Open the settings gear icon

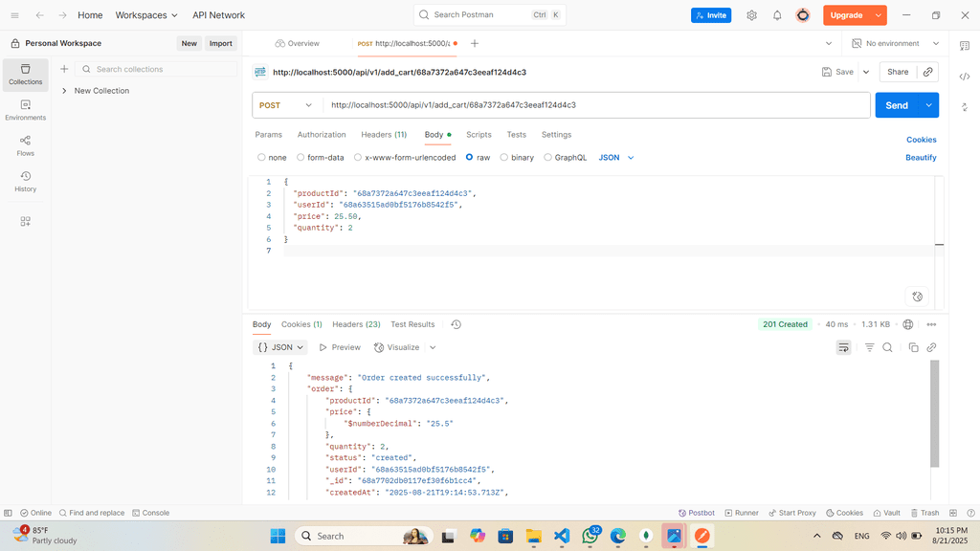coord(751,15)
